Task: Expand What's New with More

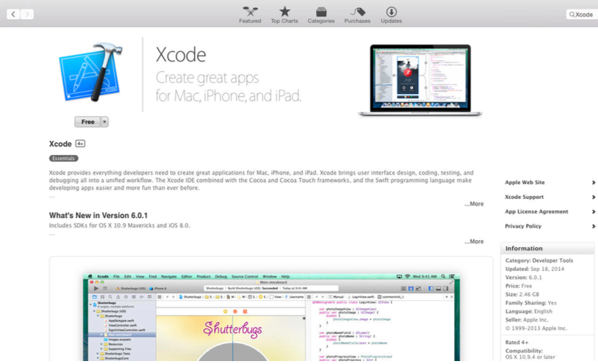Action: [x=474, y=241]
